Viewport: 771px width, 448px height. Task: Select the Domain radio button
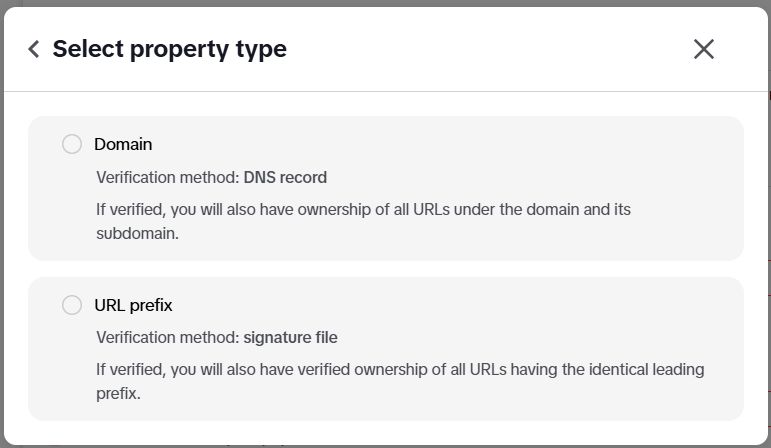click(x=72, y=144)
